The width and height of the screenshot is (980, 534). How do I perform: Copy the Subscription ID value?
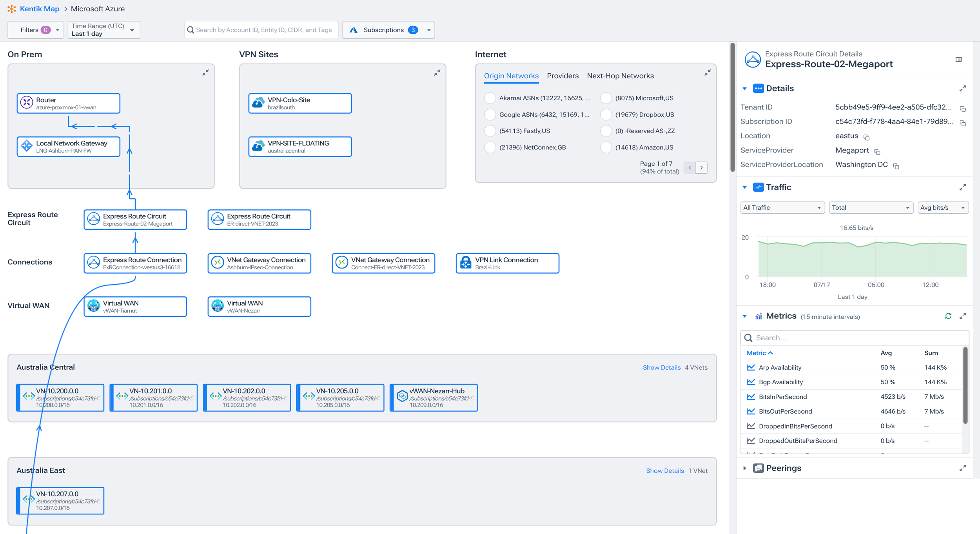coord(964,123)
